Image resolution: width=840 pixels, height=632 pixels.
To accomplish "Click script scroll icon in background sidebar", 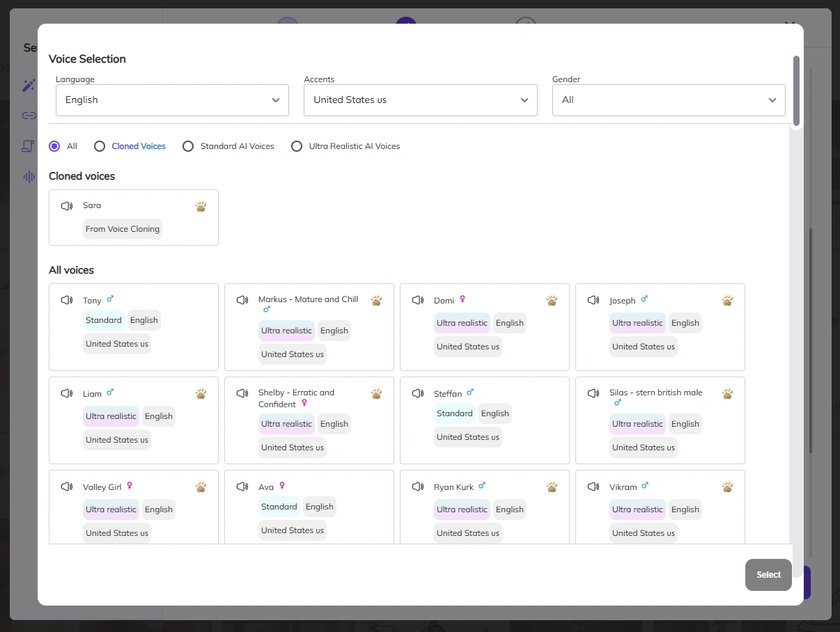I will pos(29,146).
